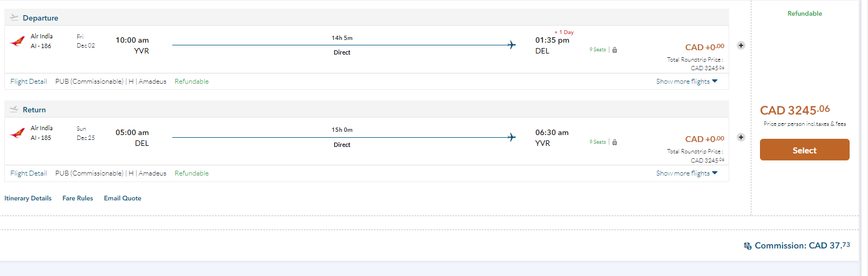
Task: Click the baggage icon for departure flight AI-186
Action: [x=615, y=50]
